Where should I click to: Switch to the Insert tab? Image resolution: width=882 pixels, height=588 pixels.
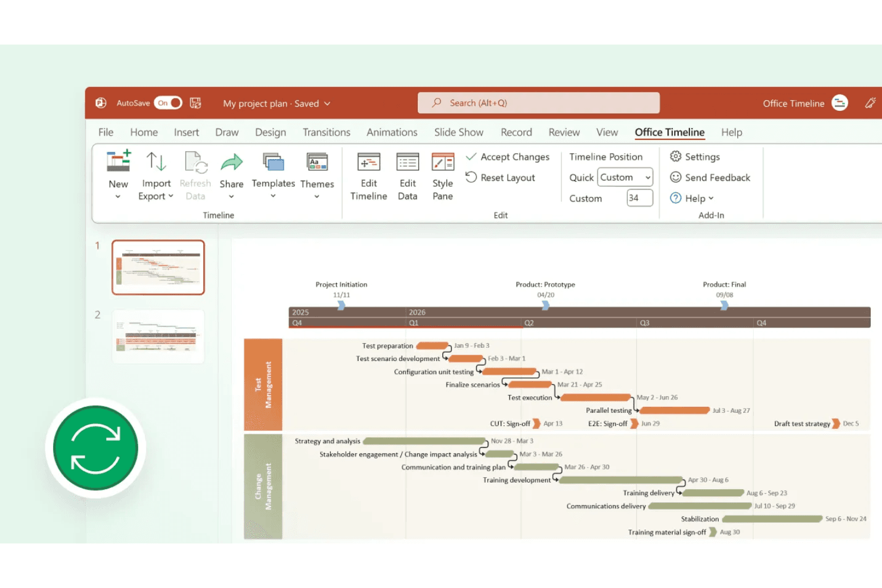(x=187, y=132)
